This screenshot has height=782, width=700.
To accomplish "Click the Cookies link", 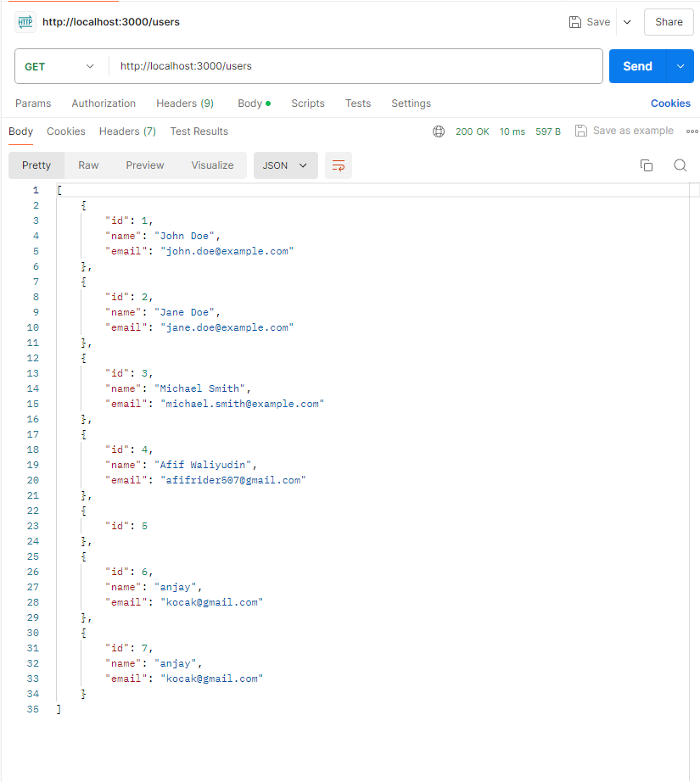I will (670, 103).
